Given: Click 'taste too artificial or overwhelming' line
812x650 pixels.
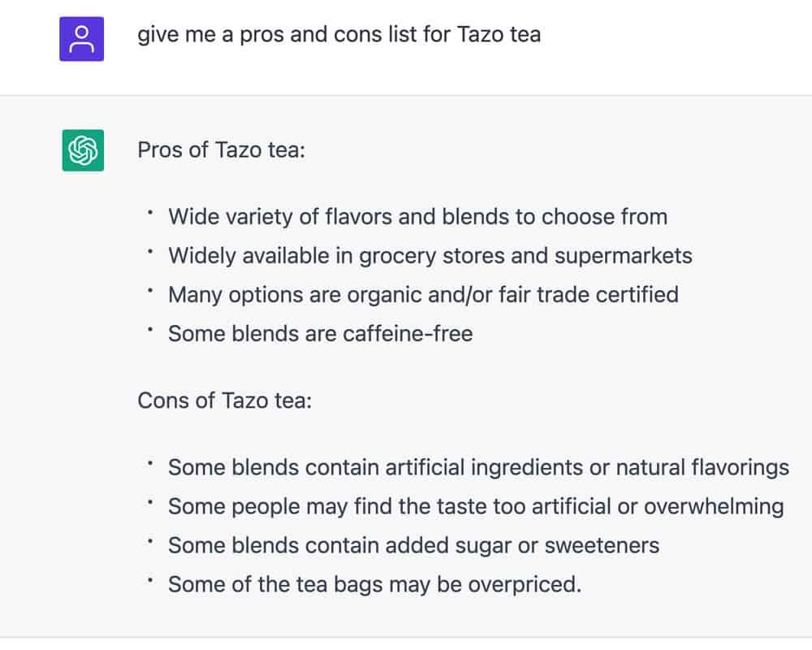Looking at the screenshot, I should [476, 506].
